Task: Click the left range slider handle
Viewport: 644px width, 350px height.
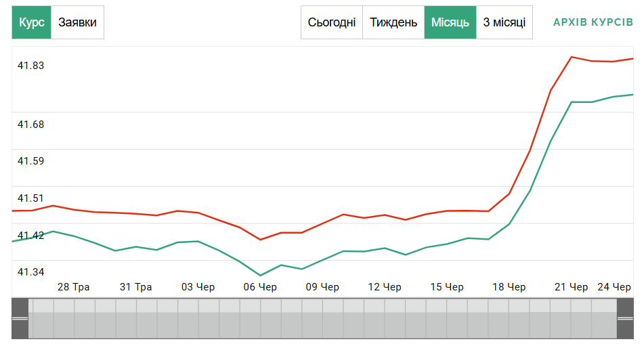Action: tap(20, 318)
